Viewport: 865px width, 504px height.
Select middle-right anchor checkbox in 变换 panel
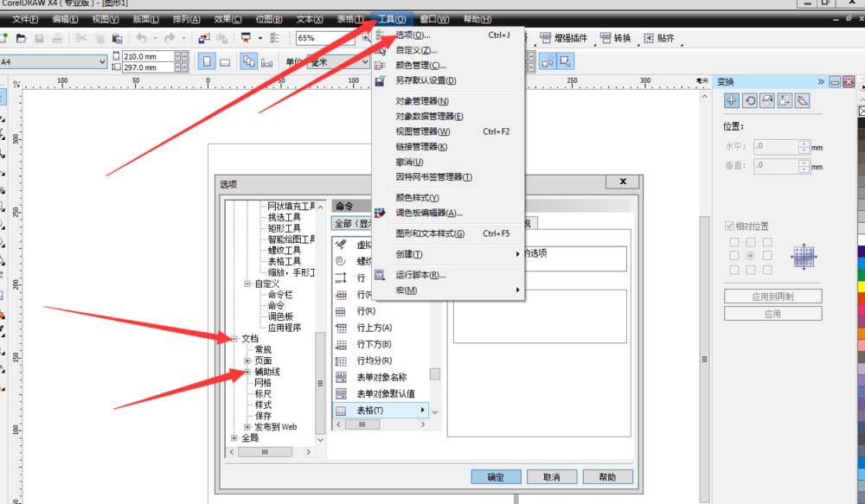click(x=767, y=256)
